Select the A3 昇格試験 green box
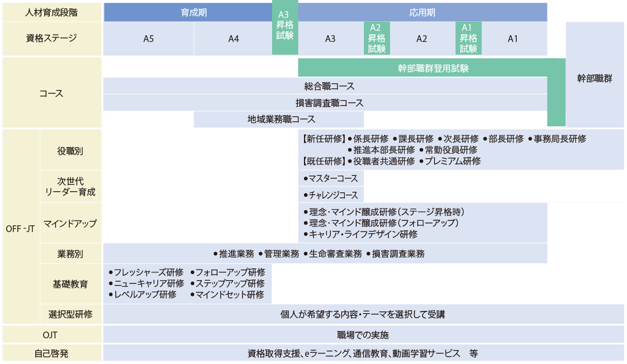 click(x=285, y=28)
